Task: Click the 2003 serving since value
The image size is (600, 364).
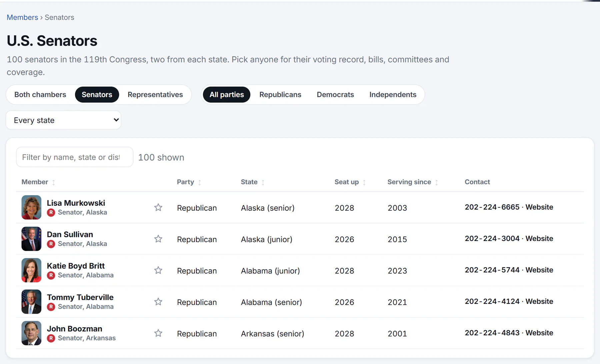Action: pyautogui.click(x=397, y=208)
